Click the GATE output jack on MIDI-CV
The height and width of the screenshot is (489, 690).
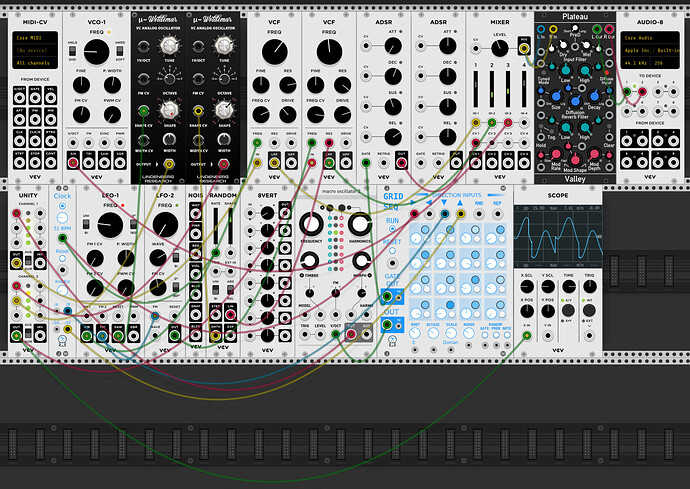coord(35,97)
